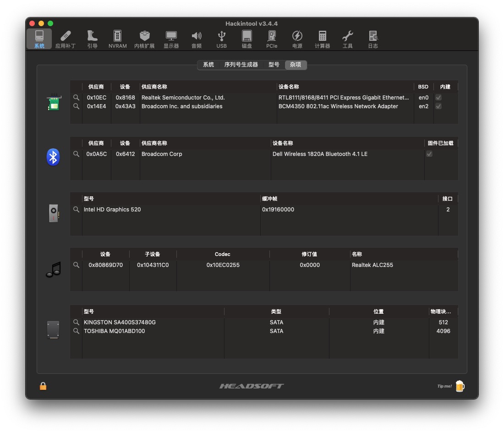Image resolution: width=504 pixels, height=433 pixels.
Task: Select the 型号 tab
Action: click(x=274, y=65)
